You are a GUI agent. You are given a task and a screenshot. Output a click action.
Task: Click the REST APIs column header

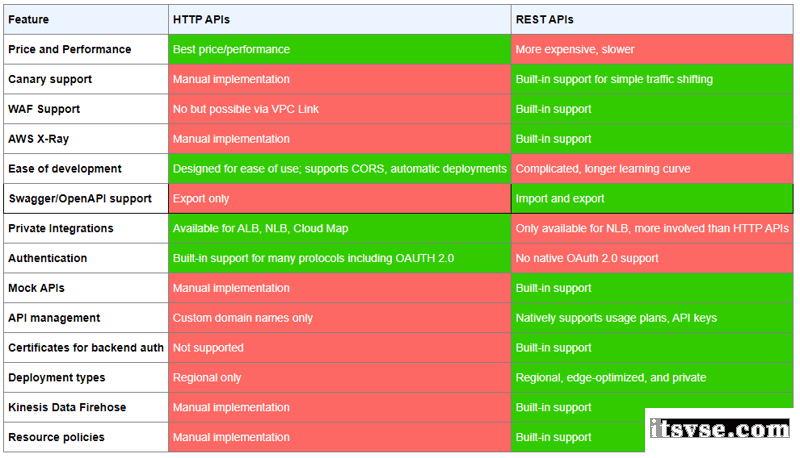[652, 20]
